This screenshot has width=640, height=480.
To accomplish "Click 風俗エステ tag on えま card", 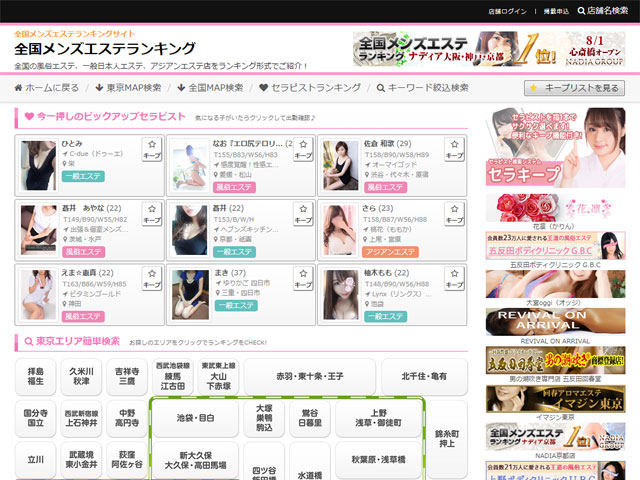I will click(x=83, y=316).
